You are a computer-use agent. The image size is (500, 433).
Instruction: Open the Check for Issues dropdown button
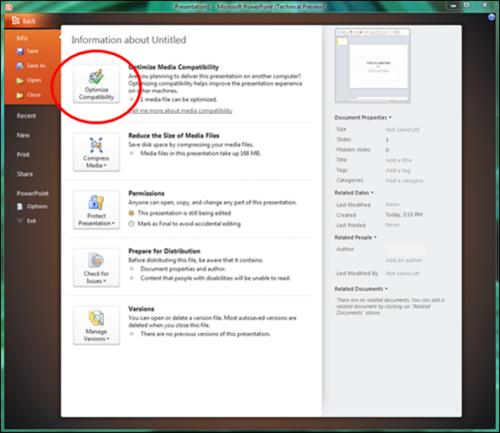(96, 268)
